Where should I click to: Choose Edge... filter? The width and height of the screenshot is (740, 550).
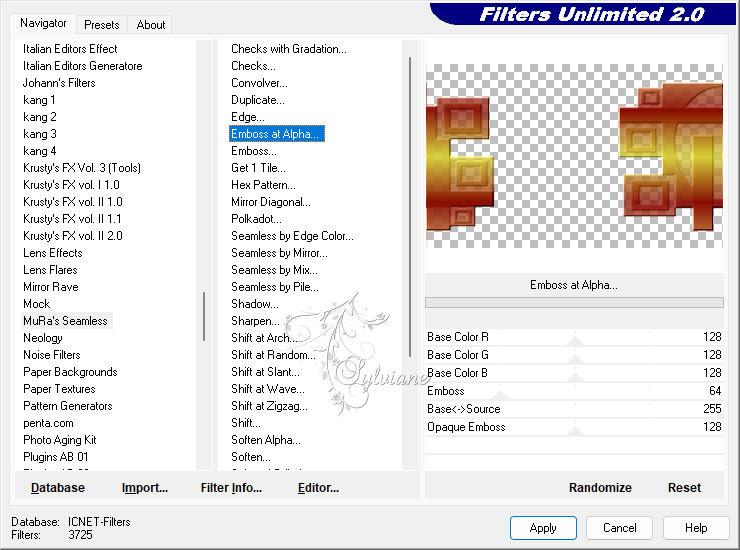coord(248,117)
